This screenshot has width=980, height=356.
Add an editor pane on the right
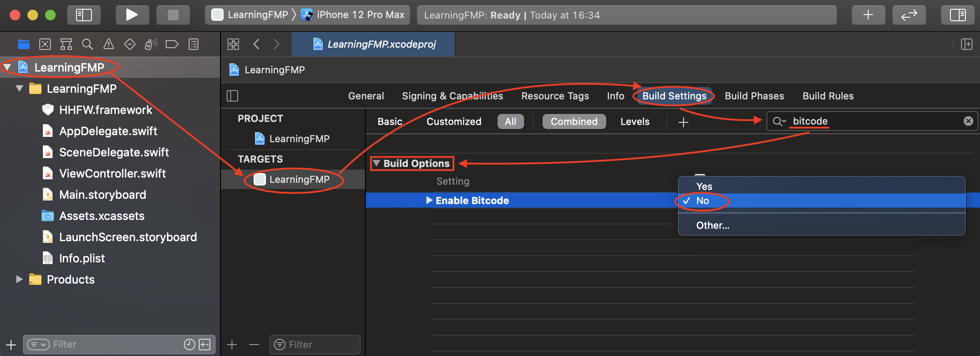pyautogui.click(x=967, y=44)
